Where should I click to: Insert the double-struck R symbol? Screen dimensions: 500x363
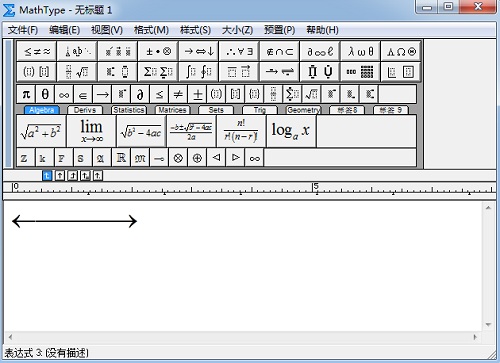pos(121,158)
